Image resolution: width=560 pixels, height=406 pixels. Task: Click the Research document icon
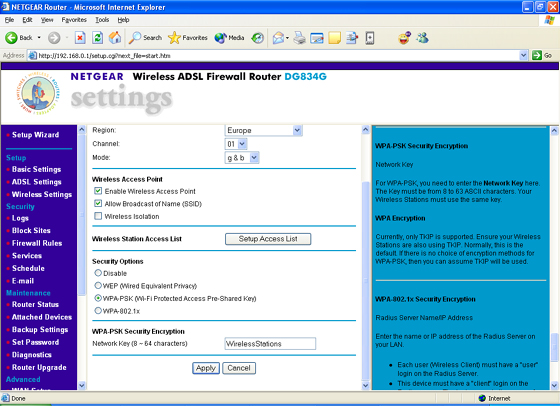pos(352,37)
